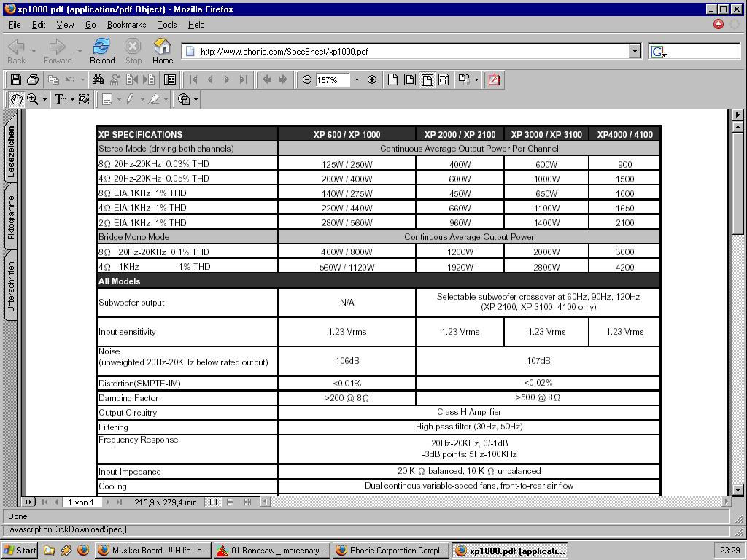
Task: Open the address bar history dropdown
Action: [635, 52]
